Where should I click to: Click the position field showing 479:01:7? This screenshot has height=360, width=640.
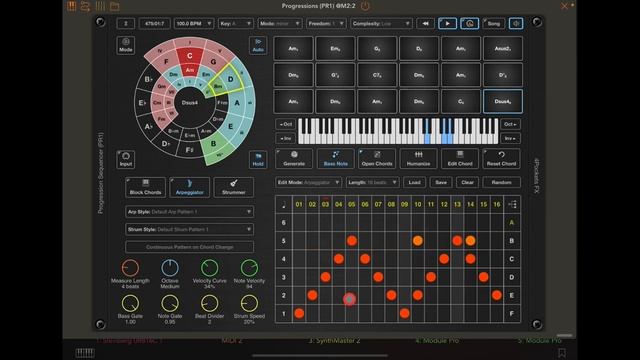tap(154, 23)
